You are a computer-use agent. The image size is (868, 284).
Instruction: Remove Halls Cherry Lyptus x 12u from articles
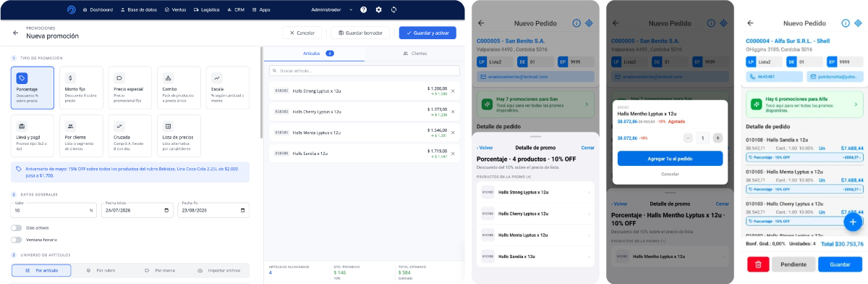coord(454,112)
